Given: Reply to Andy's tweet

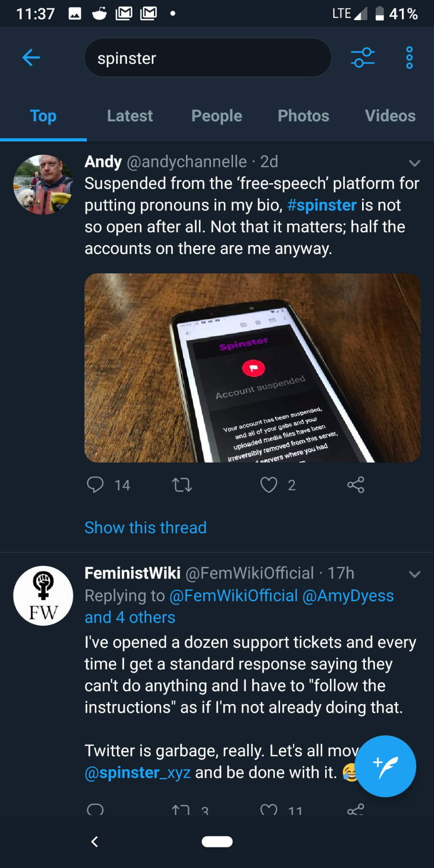Looking at the screenshot, I should pyautogui.click(x=95, y=485).
